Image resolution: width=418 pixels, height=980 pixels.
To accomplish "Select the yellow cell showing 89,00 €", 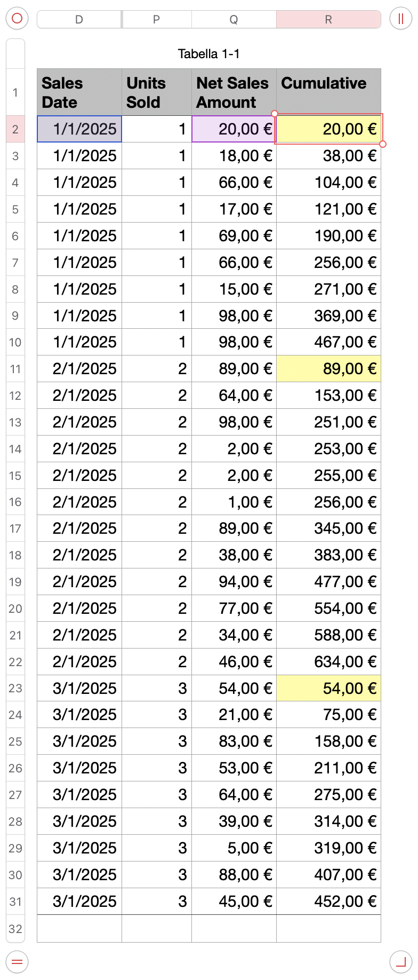I will (x=328, y=369).
